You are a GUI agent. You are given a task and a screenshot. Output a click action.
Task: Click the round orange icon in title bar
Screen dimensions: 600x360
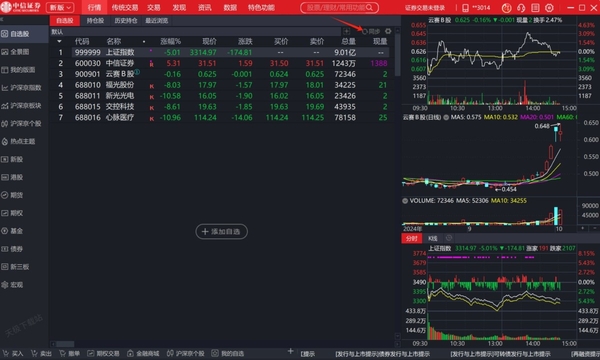click(x=506, y=8)
